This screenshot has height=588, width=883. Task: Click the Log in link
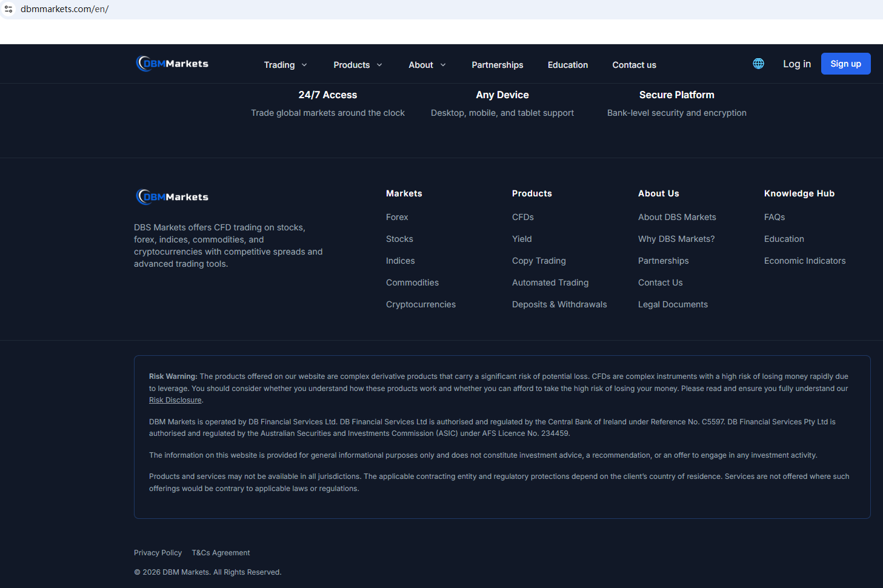pos(796,64)
